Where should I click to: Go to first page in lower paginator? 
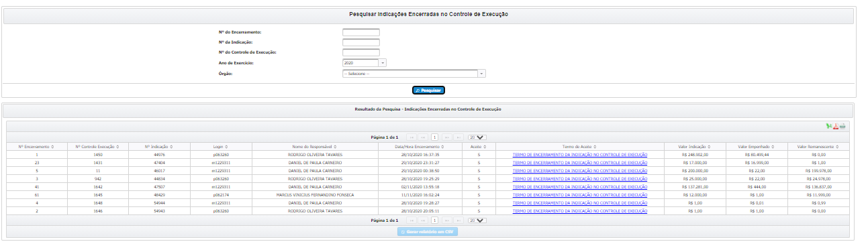[412, 220]
